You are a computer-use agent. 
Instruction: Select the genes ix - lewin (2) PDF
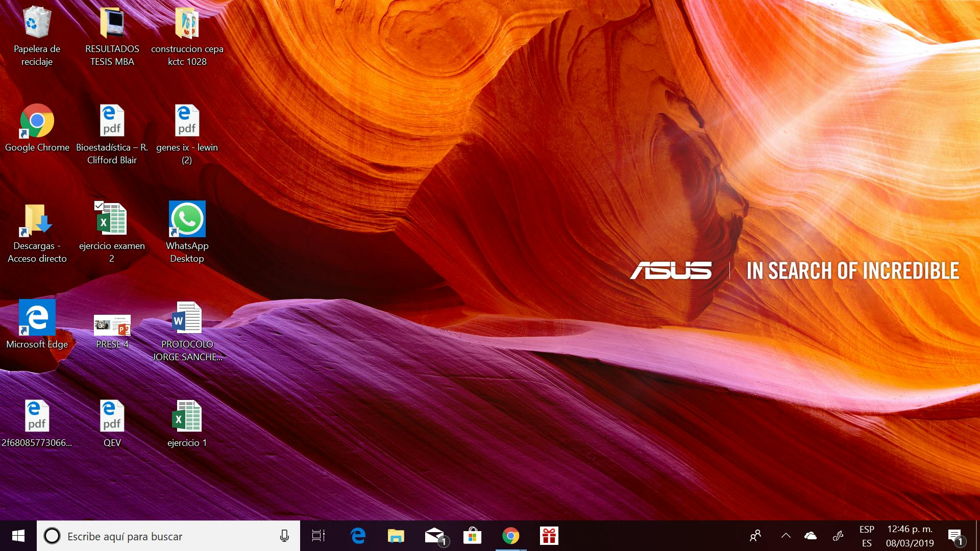click(187, 134)
